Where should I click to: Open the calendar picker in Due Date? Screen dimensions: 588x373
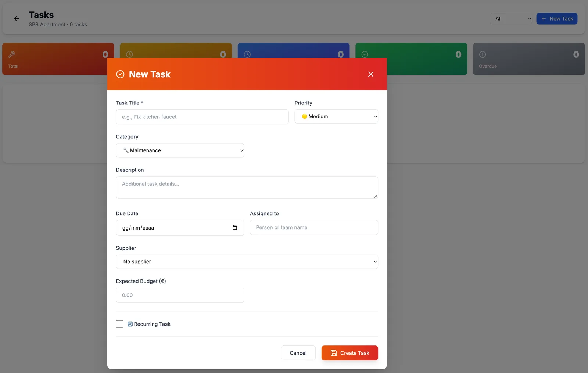pyautogui.click(x=235, y=228)
